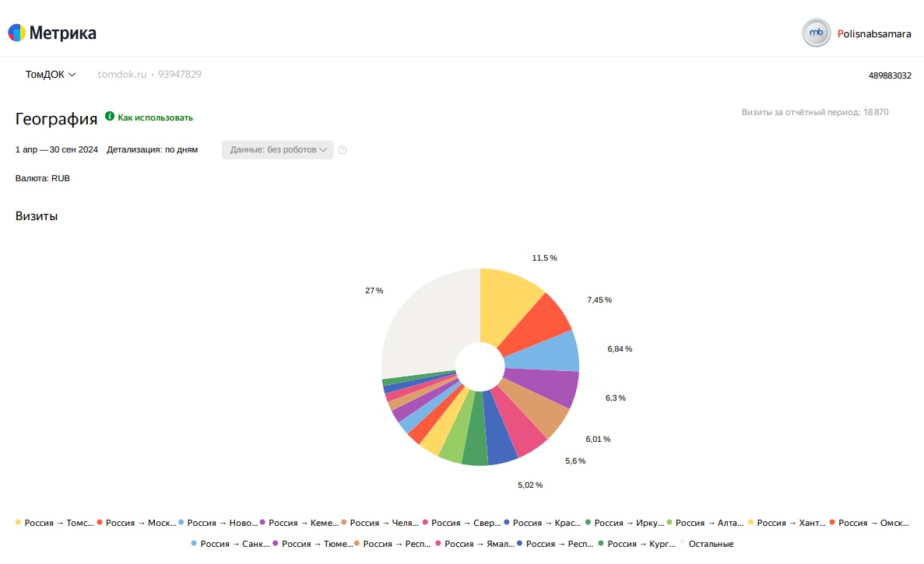Toggle the Остальные legend entry
The height and width of the screenshot is (564, 924).
pyautogui.click(x=707, y=544)
